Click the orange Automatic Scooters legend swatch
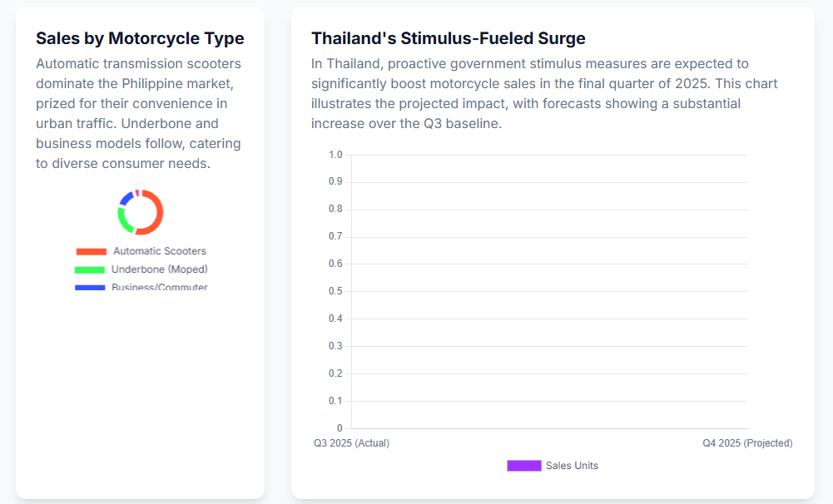The height and width of the screenshot is (504, 833). pos(92,251)
